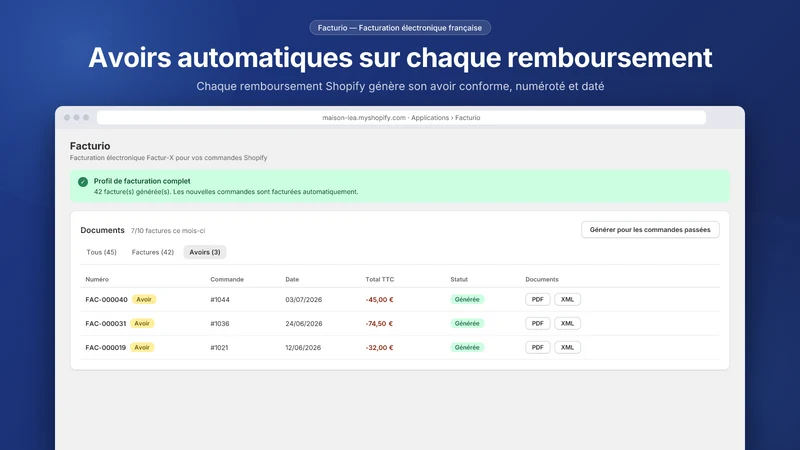Click the Générée status for FAC-000031
Image resolution: width=800 pixels, height=450 pixels.
pos(467,323)
